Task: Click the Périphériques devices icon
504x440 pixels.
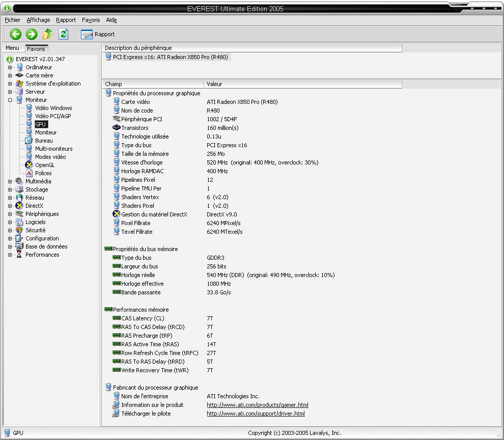Action: (19, 214)
